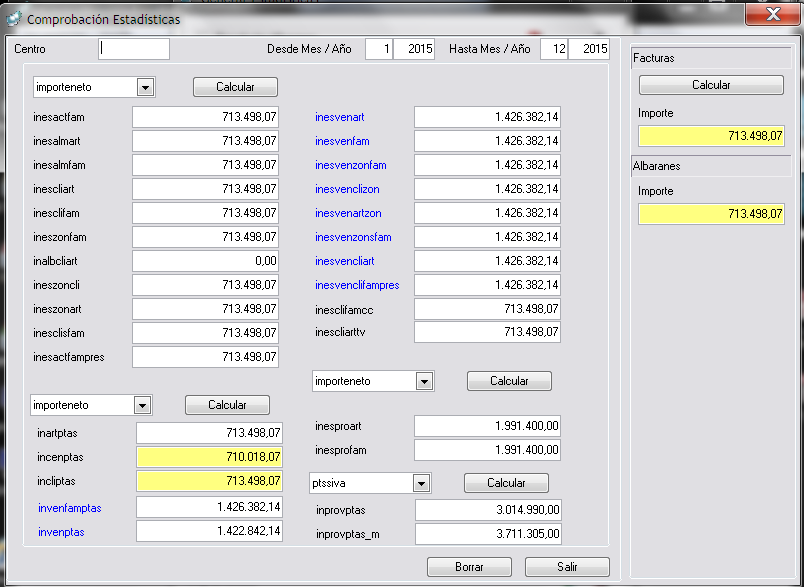Viewport: 804px width, 587px height.
Task: Select the inesclifam value field
Action: point(206,213)
